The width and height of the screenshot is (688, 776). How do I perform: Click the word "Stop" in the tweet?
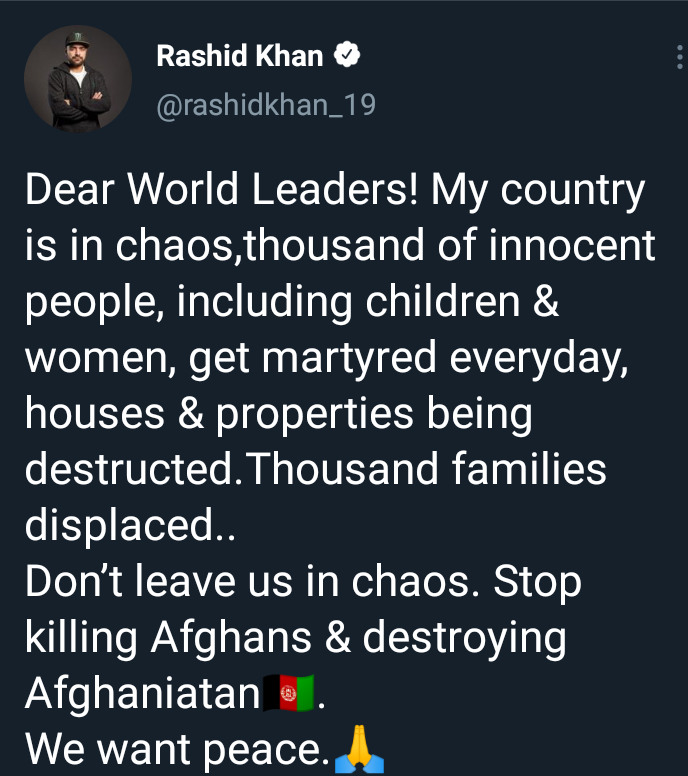tap(538, 584)
